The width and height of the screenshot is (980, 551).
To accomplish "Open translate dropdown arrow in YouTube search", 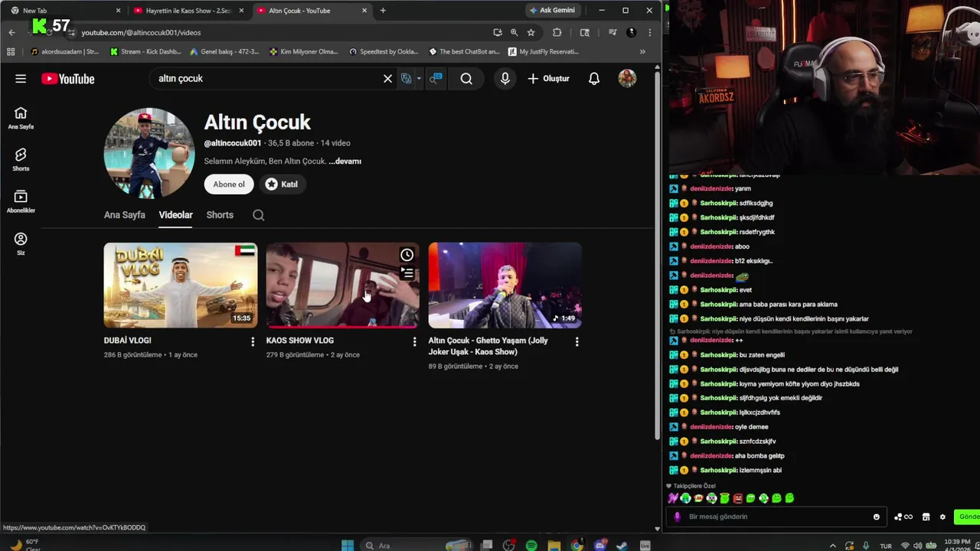I will (x=419, y=79).
